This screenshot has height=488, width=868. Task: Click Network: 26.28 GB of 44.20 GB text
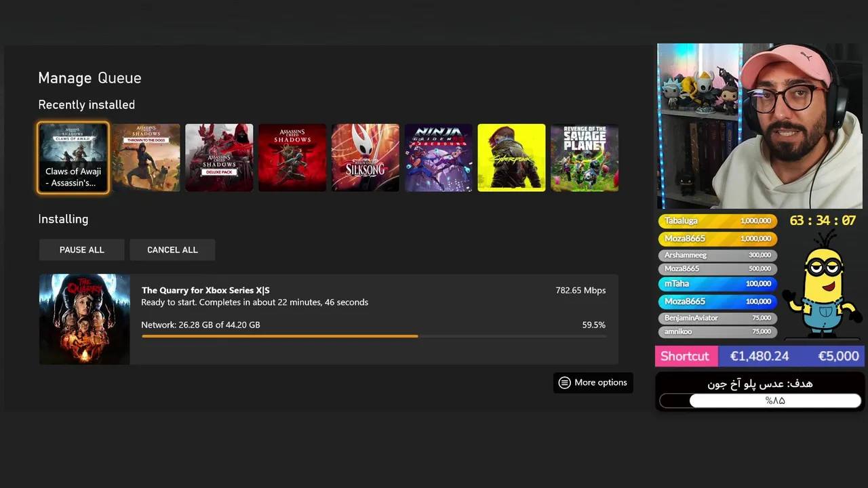201,325
